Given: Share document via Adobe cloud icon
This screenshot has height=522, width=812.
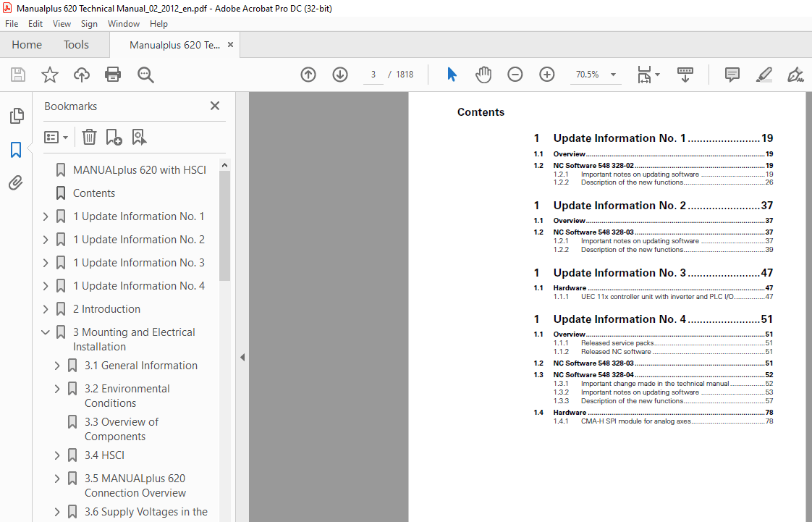Looking at the screenshot, I should click(x=81, y=75).
